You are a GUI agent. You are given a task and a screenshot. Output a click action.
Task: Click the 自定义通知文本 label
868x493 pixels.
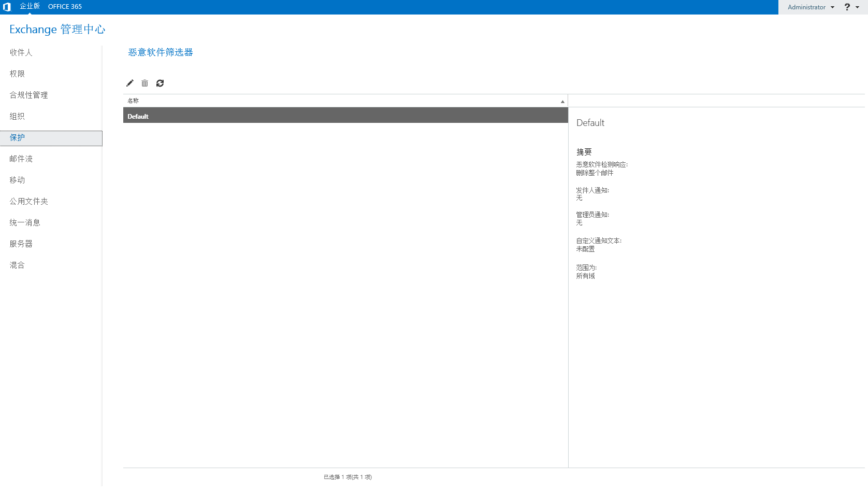coord(599,241)
